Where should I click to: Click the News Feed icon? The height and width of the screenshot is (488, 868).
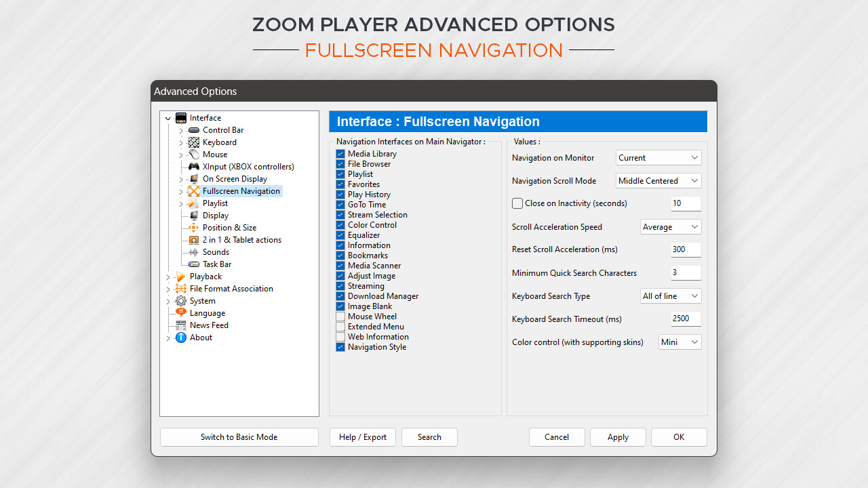[x=182, y=325]
